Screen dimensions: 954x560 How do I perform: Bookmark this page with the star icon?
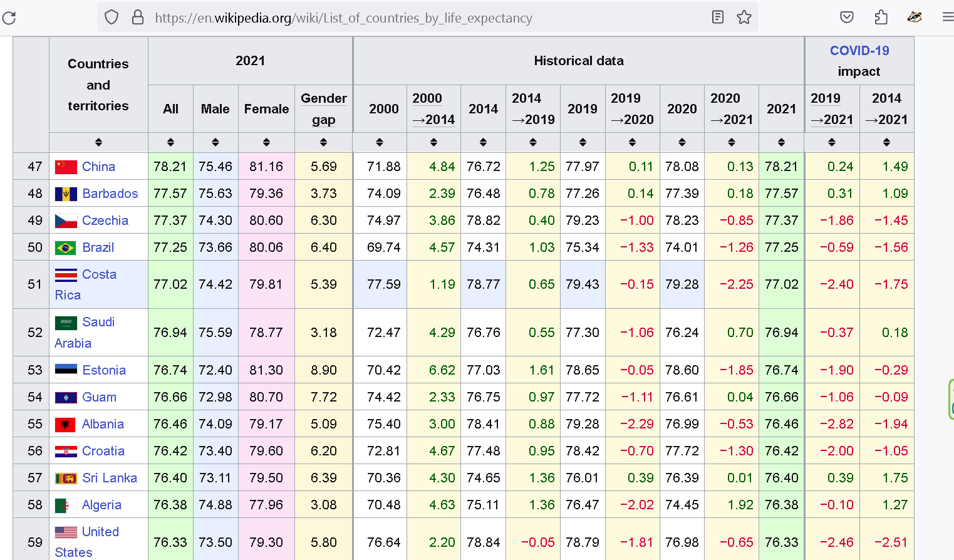point(744,18)
